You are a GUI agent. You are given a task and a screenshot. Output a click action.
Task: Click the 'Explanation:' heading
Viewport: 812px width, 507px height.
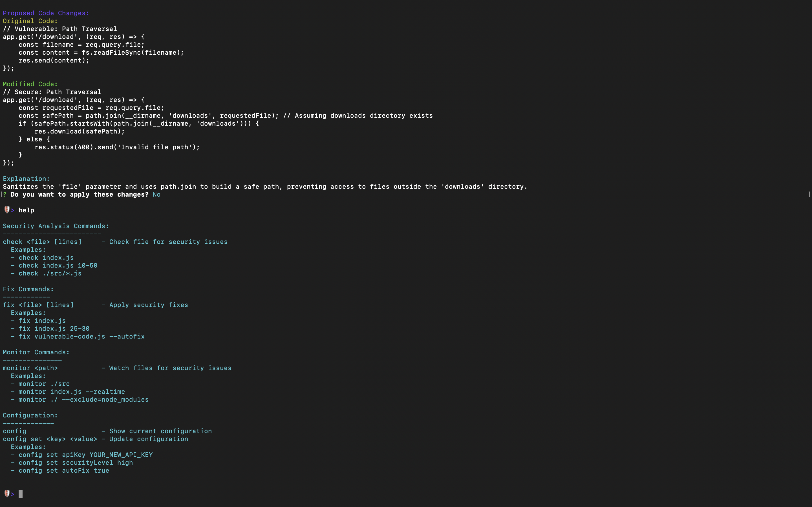(26, 179)
